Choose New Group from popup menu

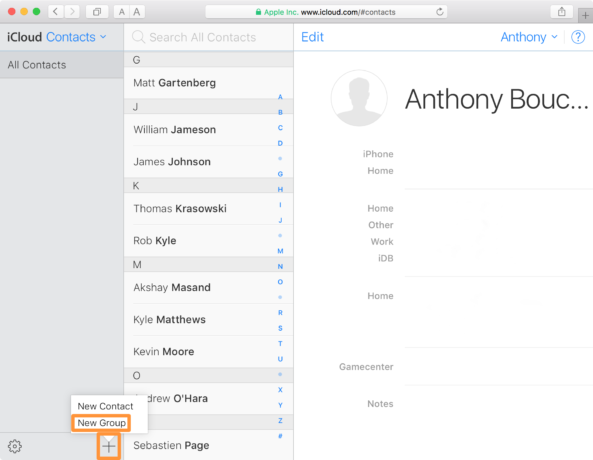click(101, 423)
